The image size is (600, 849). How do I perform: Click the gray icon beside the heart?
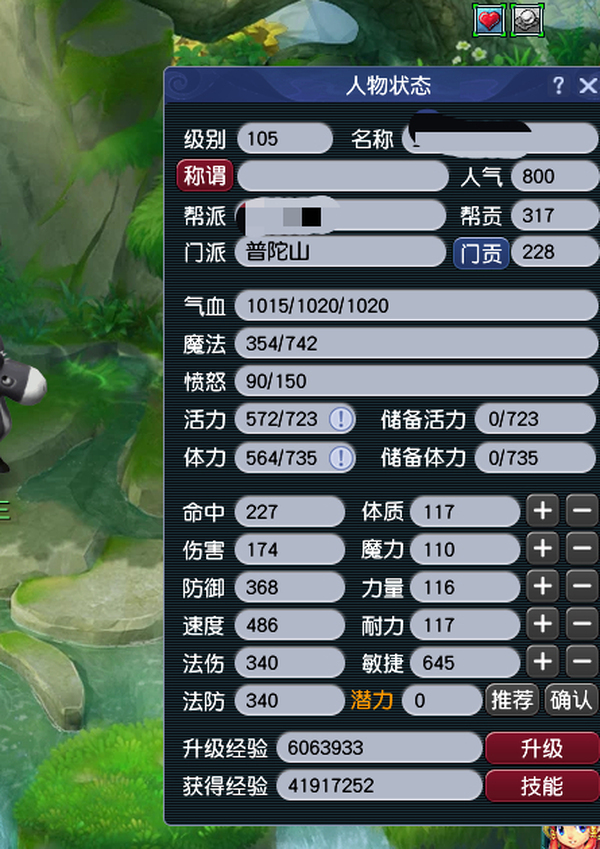pos(527,19)
